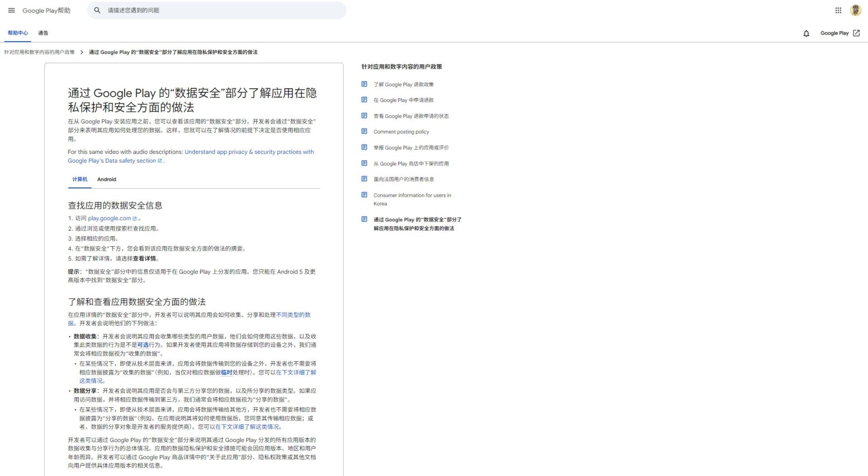Open 查看 Google Play 退款申请的状态 article
The width and height of the screenshot is (868, 476).
(x=411, y=116)
